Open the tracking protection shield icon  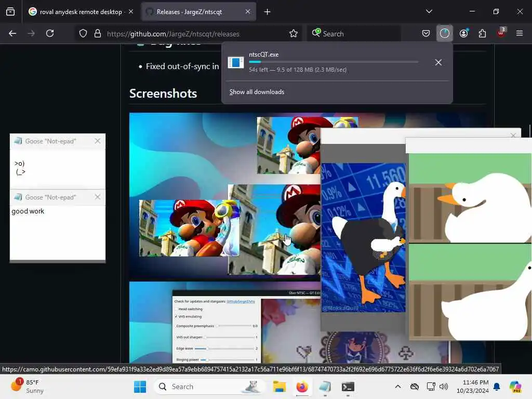(x=83, y=33)
